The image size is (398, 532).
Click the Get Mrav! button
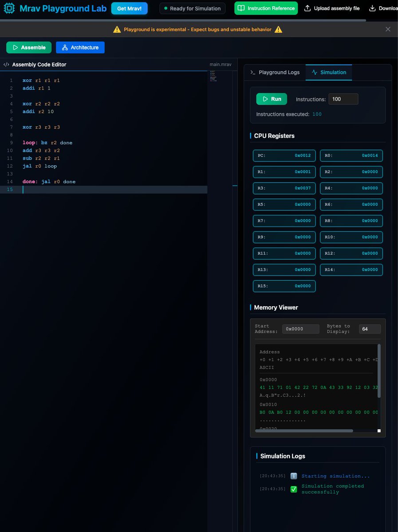[129, 8]
